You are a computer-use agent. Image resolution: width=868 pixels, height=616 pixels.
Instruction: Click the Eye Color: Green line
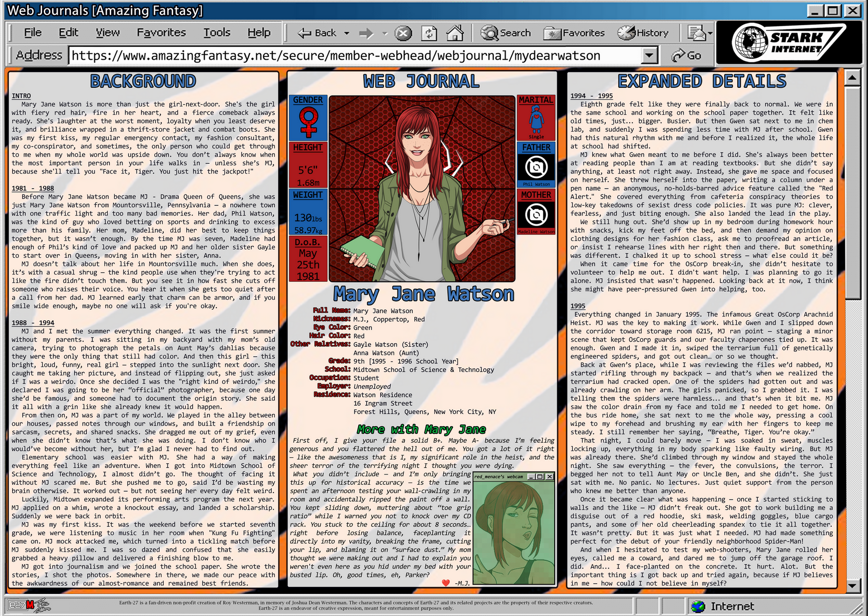(x=343, y=327)
